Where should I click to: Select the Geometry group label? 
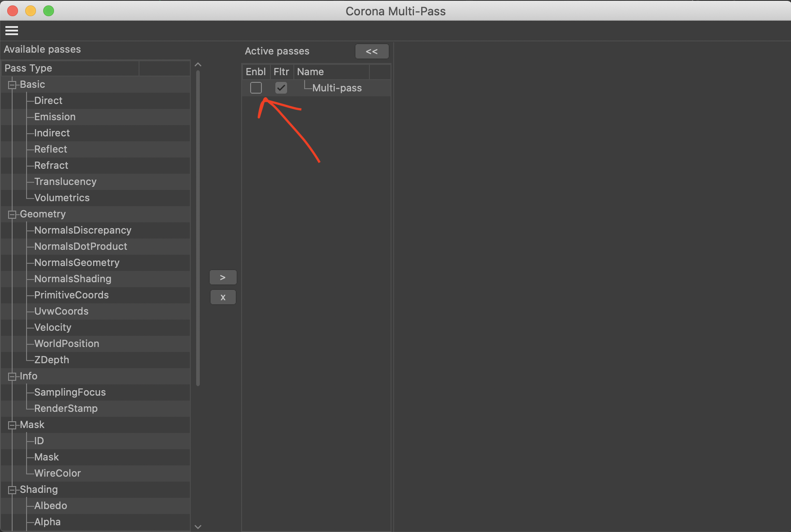(x=43, y=214)
